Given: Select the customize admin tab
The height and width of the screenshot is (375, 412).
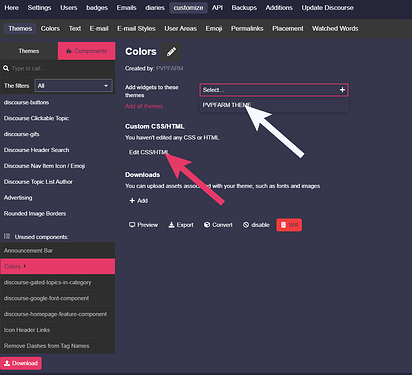Looking at the screenshot, I should pyautogui.click(x=188, y=8).
